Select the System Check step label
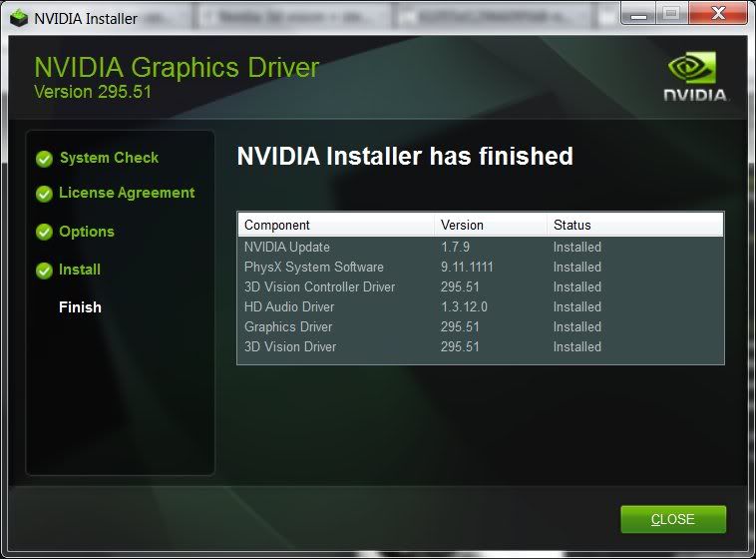Screen dimensions: 756x559 109,158
